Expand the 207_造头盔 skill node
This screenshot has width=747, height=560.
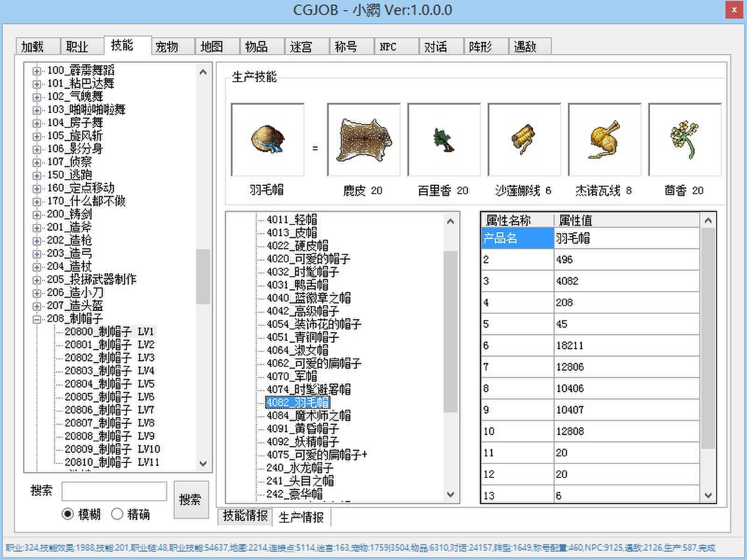[x=36, y=306]
